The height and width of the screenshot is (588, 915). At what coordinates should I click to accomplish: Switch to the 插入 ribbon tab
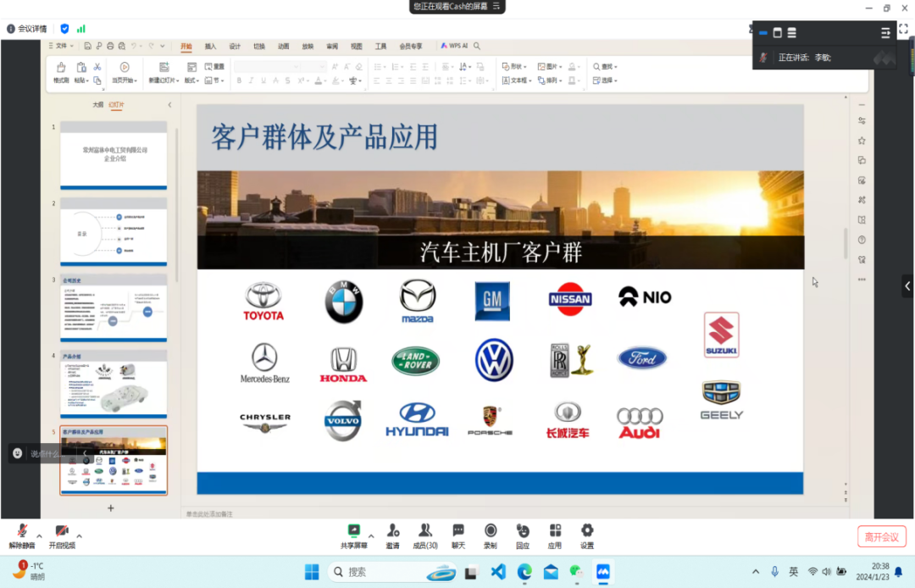(210, 46)
